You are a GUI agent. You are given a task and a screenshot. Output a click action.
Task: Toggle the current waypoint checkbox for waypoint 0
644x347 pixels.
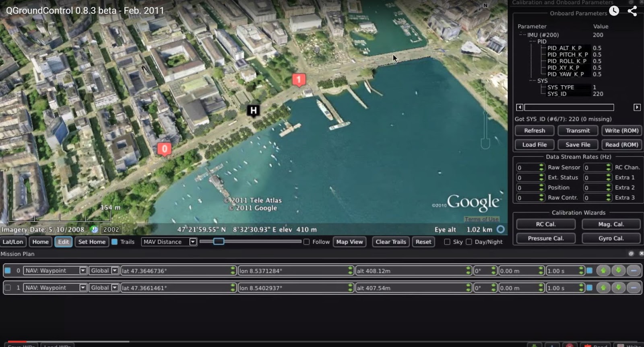(x=8, y=271)
